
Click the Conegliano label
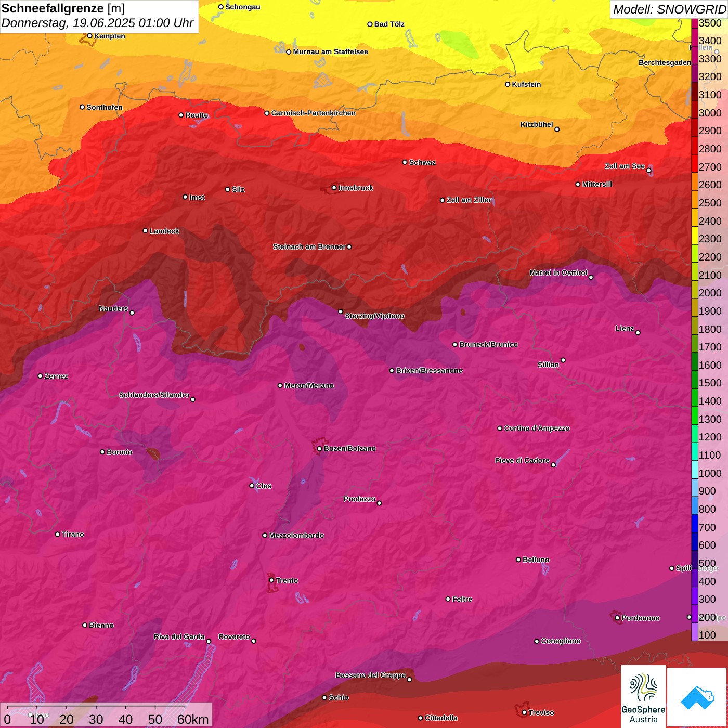(561, 641)
